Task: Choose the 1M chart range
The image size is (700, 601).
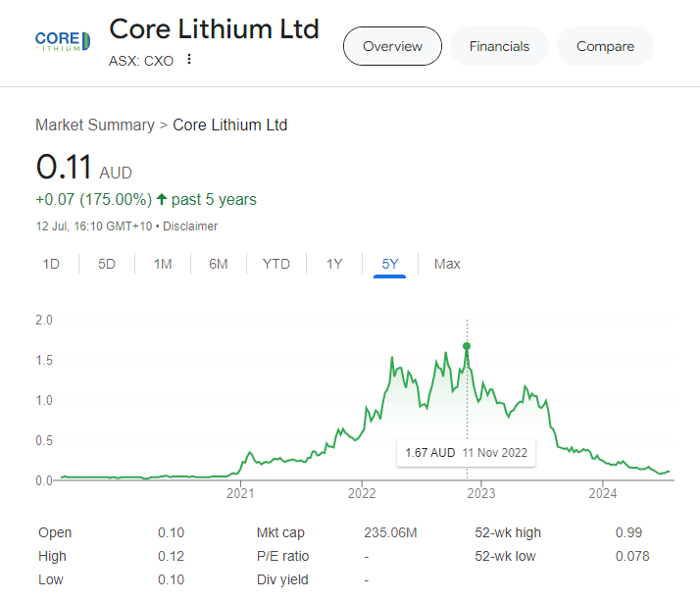Action: tap(163, 264)
